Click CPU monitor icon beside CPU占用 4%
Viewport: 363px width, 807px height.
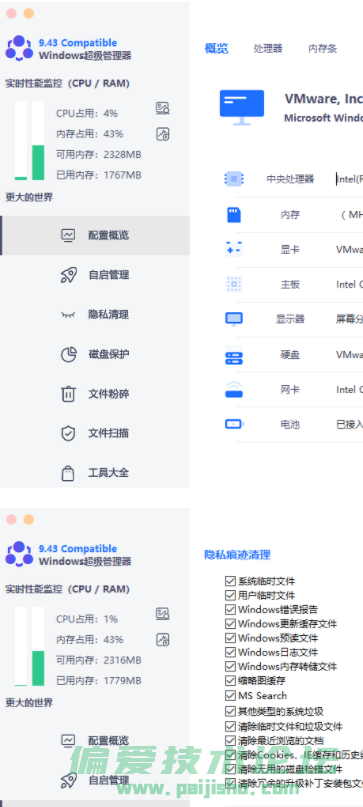pos(163,108)
